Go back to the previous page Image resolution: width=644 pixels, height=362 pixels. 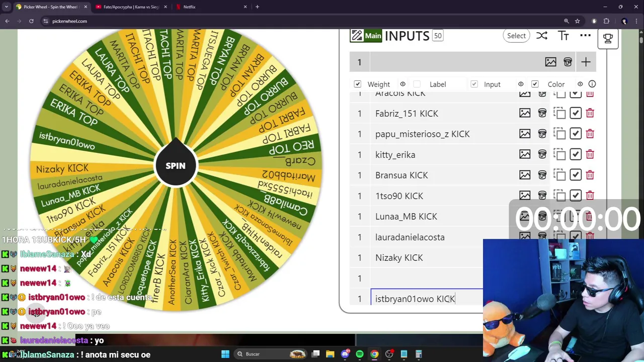click(x=7, y=21)
